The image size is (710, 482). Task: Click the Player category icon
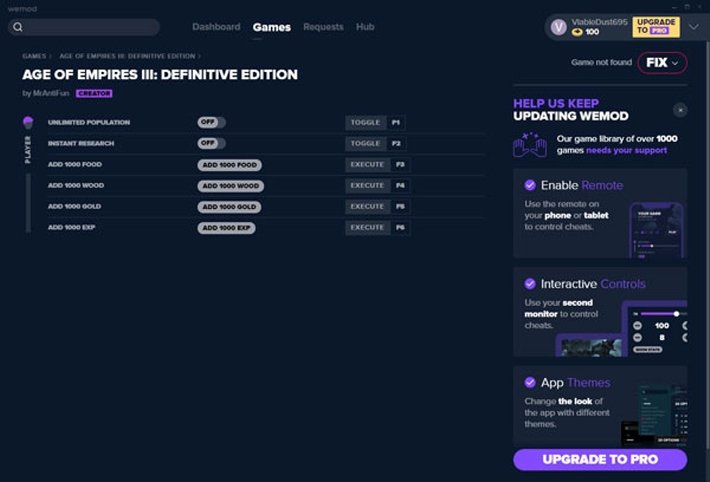click(28, 122)
